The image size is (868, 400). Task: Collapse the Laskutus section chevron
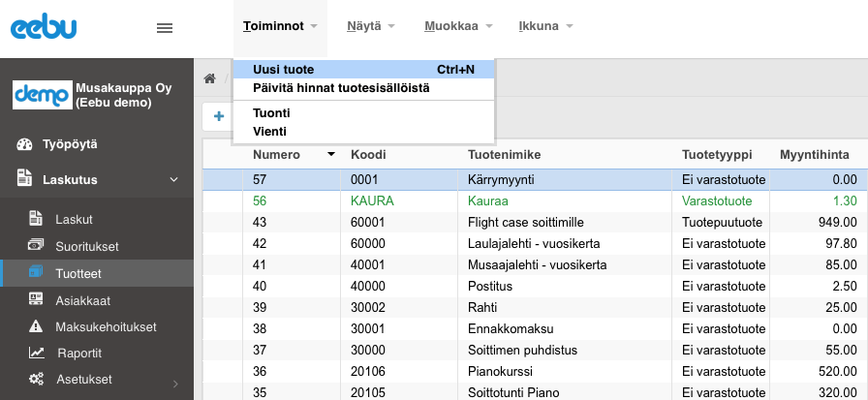(173, 180)
